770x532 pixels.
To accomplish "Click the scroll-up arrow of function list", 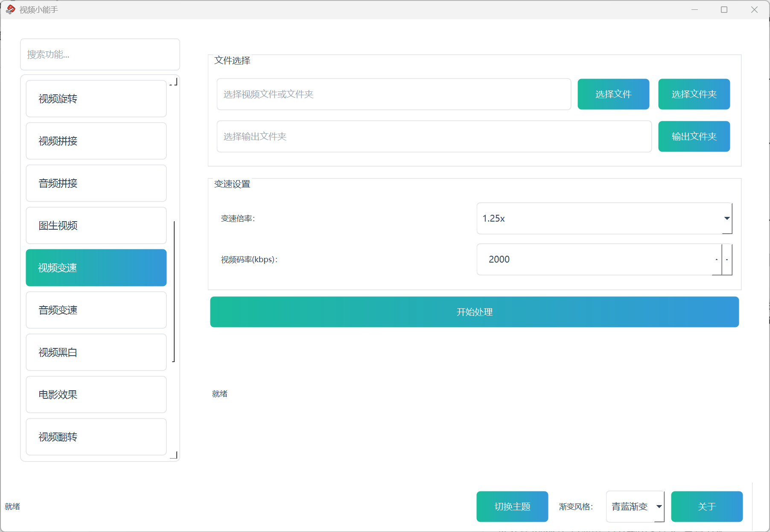I will tap(174, 81).
